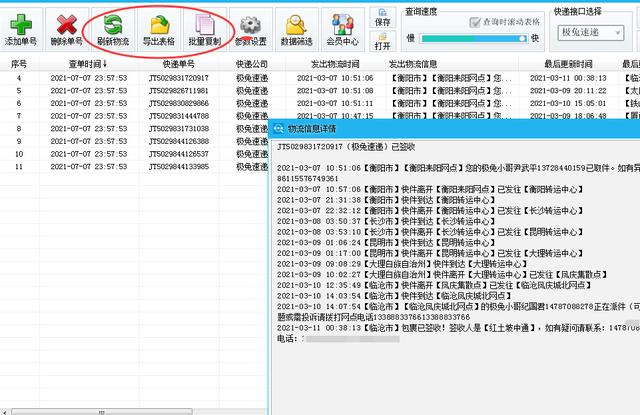Image resolution: width=640 pixels, height=415 pixels.
Task: Toggle 查询时滚动表格 checkbox
Action: tap(474, 22)
